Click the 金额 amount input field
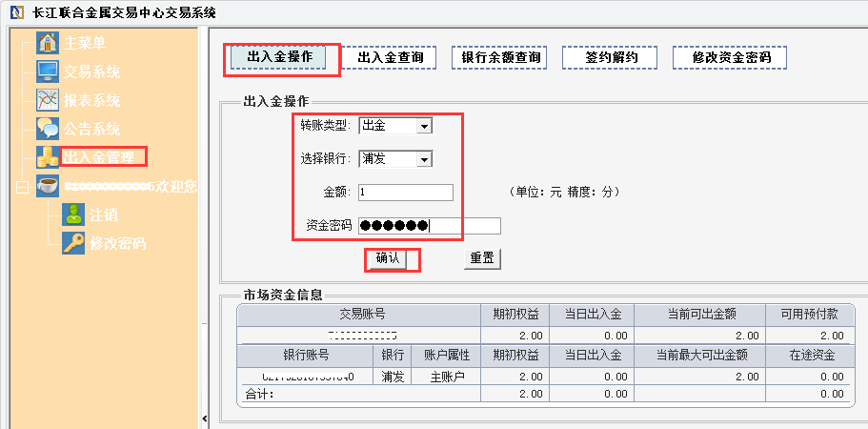 (x=405, y=193)
